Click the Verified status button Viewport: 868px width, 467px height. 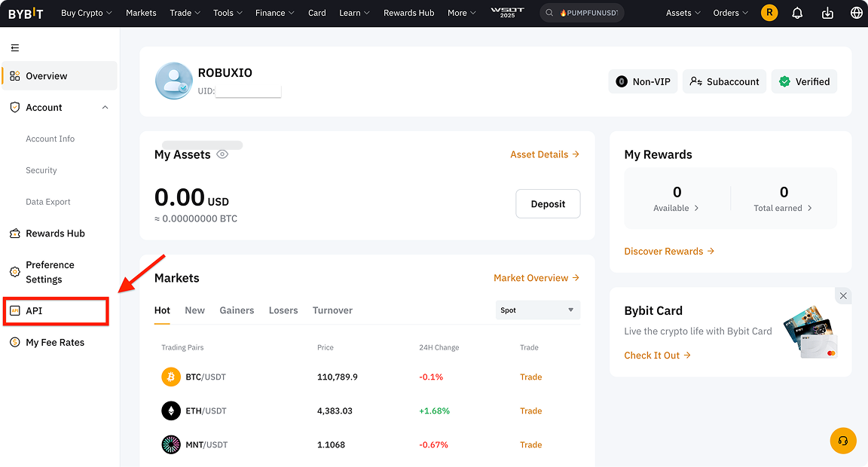[x=805, y=81]
